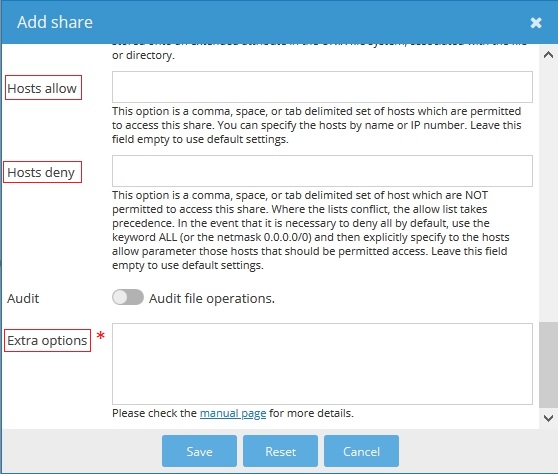The width and height of the screenshot is (558, 474).
Task: Save the share settings
Action: [199, 451]
